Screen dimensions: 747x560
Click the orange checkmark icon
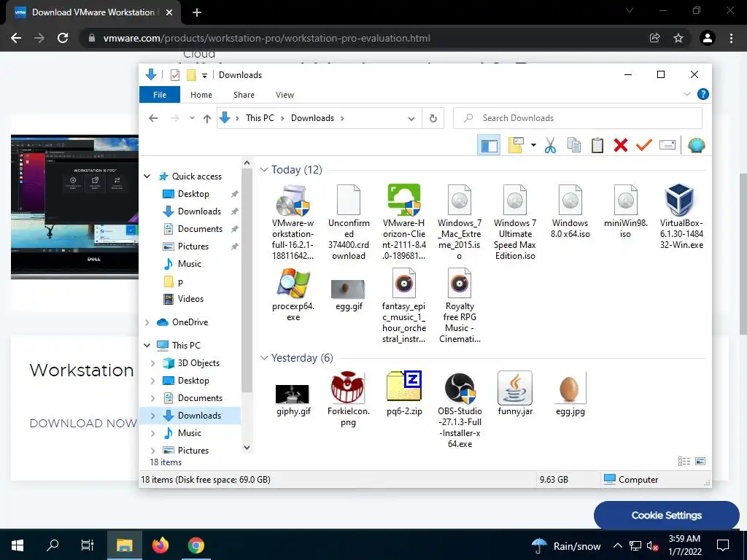pyautogui.click(x=643, y=145)
